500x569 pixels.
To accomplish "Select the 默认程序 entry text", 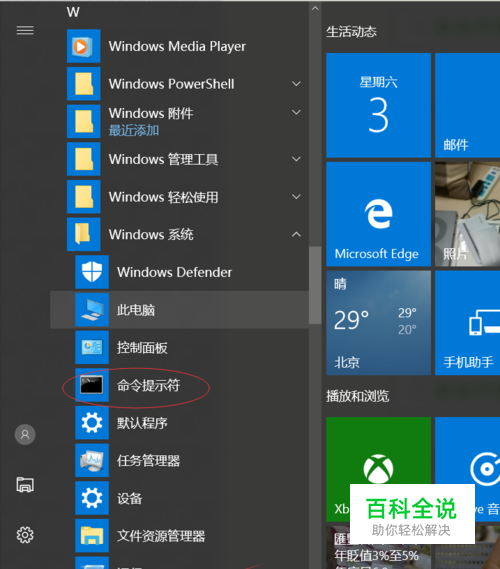I will [x=142, y=423].
